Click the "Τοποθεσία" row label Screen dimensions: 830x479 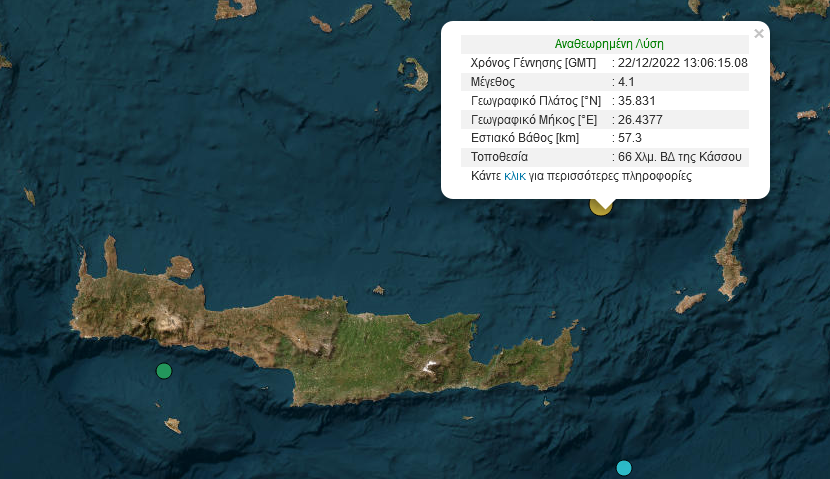point(498,157)
